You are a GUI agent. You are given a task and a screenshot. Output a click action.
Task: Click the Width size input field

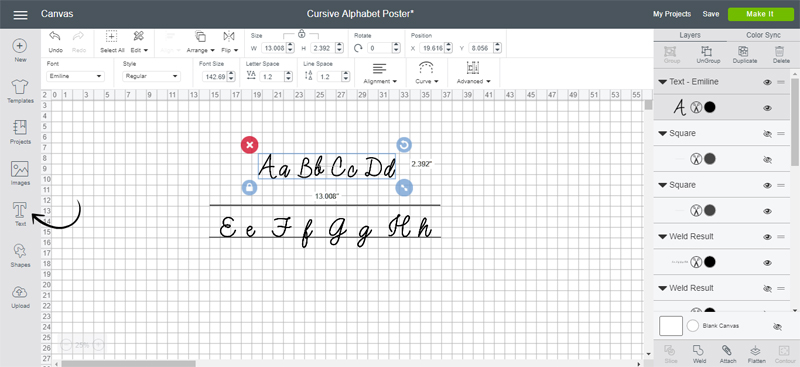click(x=274, y=48)
